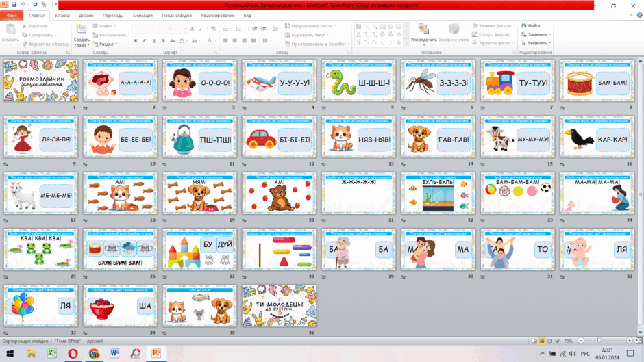This screenshot has height=362, width=644.
Task: Open Найти find dialog
Action: tap(531, 25)
